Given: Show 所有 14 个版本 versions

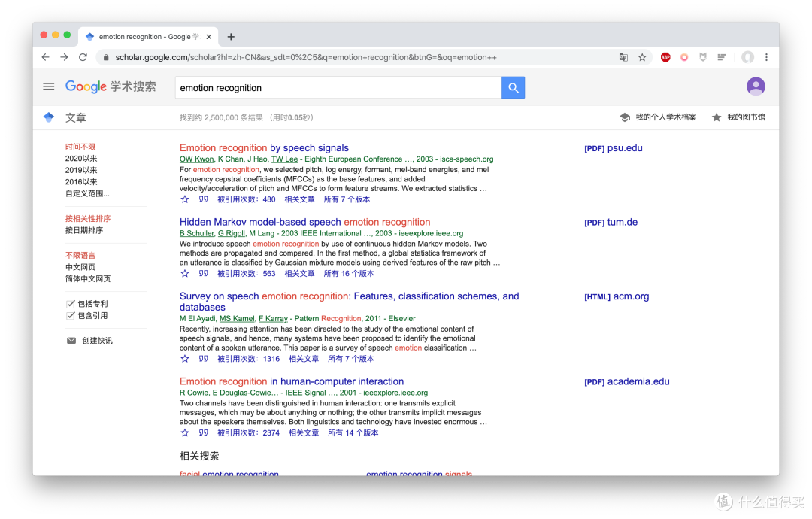Looking at the screenshot, I should coord(353,433).
